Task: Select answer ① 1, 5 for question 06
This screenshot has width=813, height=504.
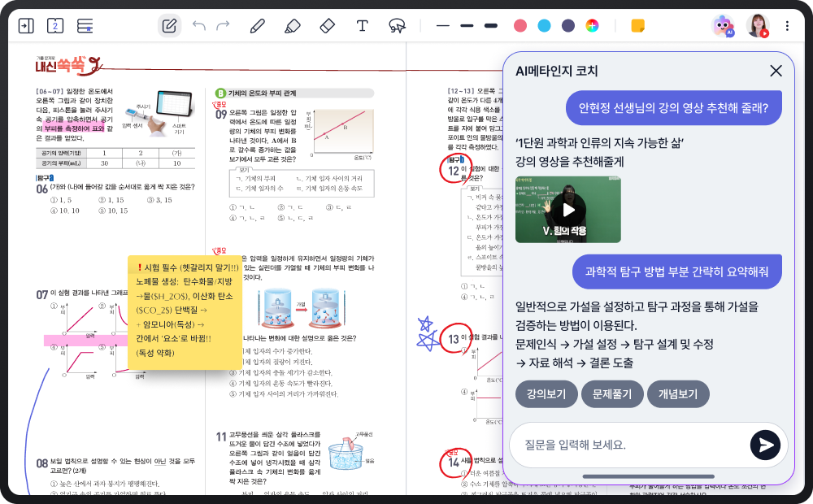Action: [61, 200]
